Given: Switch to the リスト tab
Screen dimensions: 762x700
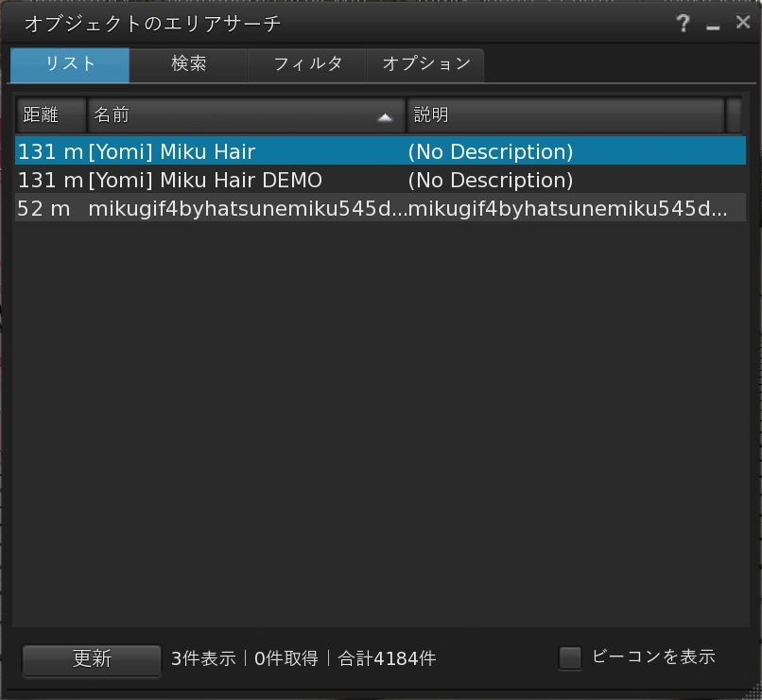Looking at the screenshot, I should [70, 64].
